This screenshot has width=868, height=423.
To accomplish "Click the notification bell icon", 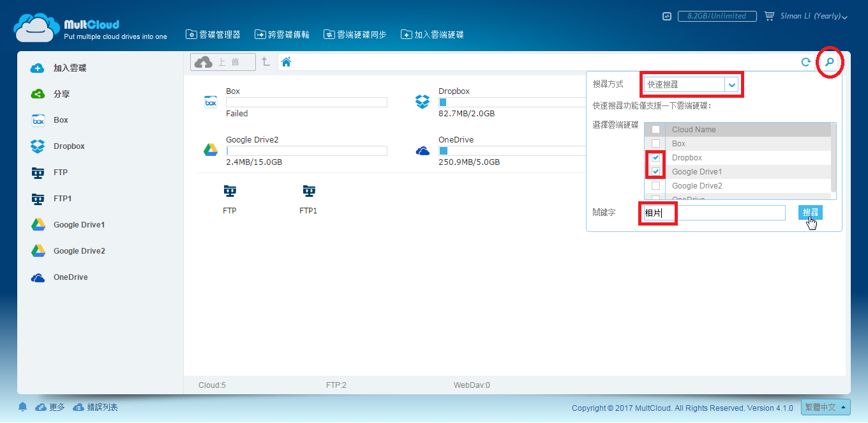I will 22,407.
